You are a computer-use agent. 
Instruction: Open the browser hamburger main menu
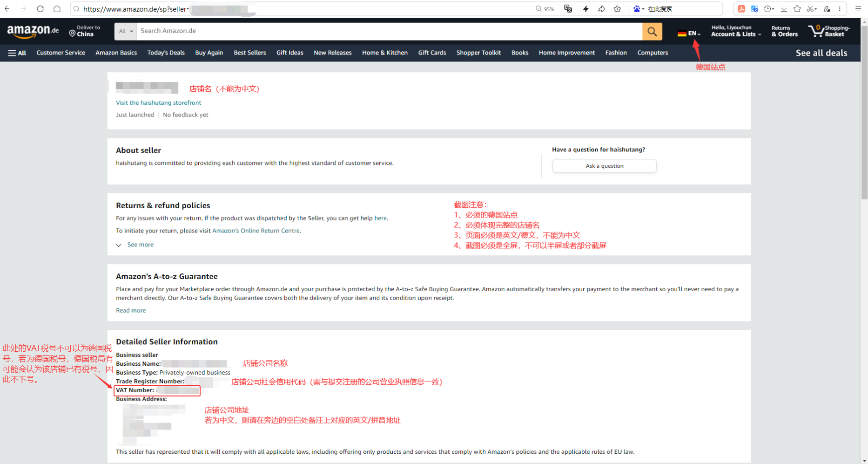pyautogui.click(x=858, y=9)
